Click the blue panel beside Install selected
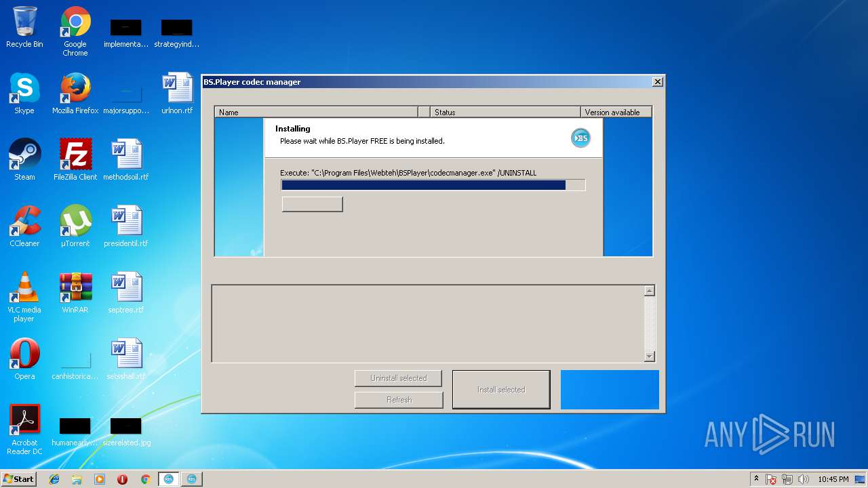868x488 pixels. (610, 390)
